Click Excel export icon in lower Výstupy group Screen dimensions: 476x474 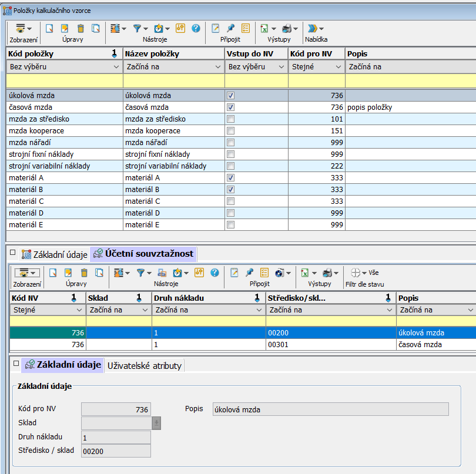(305, 273)
